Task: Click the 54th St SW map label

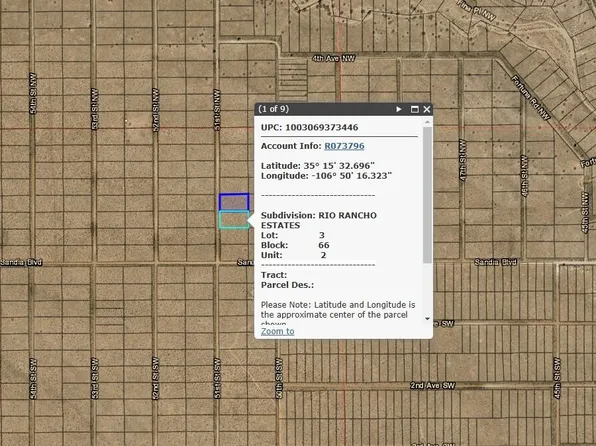Action: pyautogui.click(x=33, y=379)
